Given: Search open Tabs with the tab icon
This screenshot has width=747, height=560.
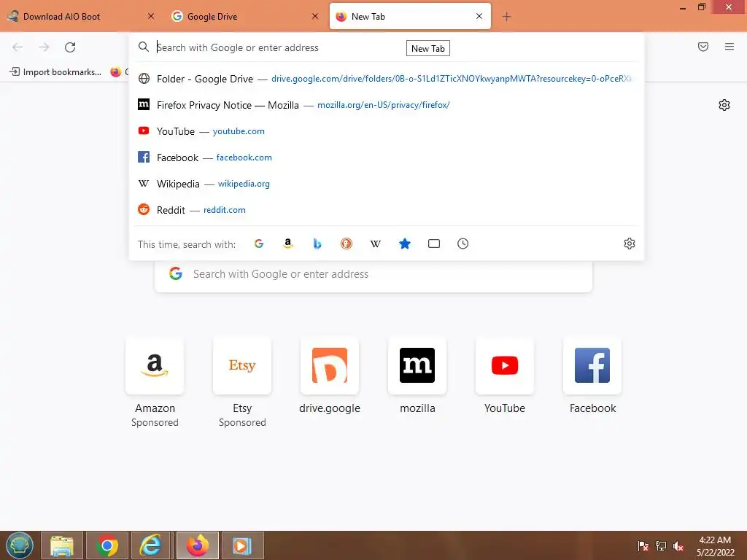Looking at the screenshot, I should point(434,244).
